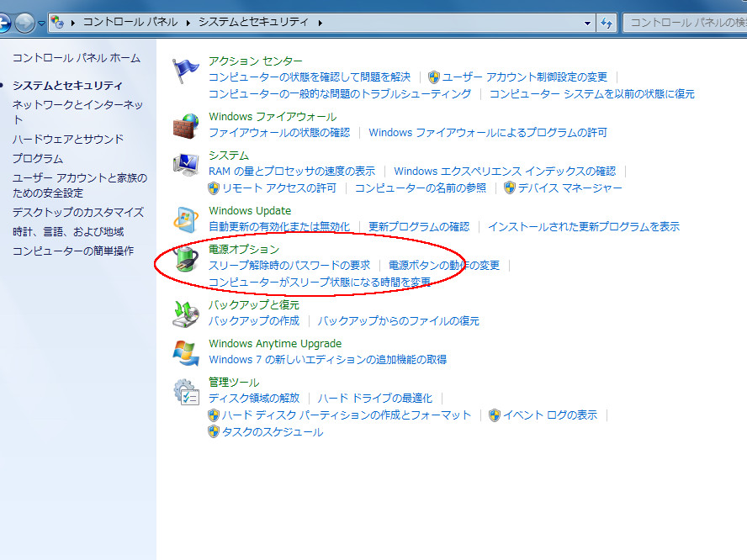747x560 pixels.
Task: Open 電源ボタンの動作の変更 link
Action: pos(443,265)
